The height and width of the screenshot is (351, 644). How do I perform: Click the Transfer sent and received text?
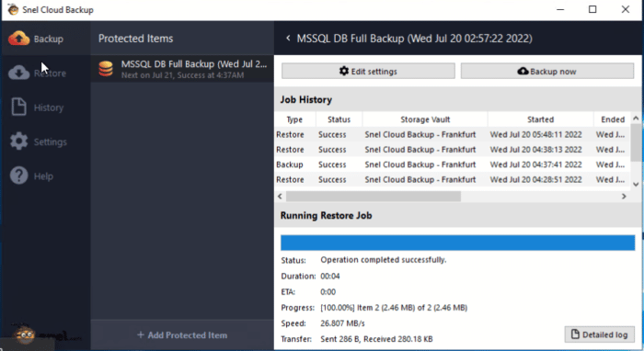tap(376, 339)
